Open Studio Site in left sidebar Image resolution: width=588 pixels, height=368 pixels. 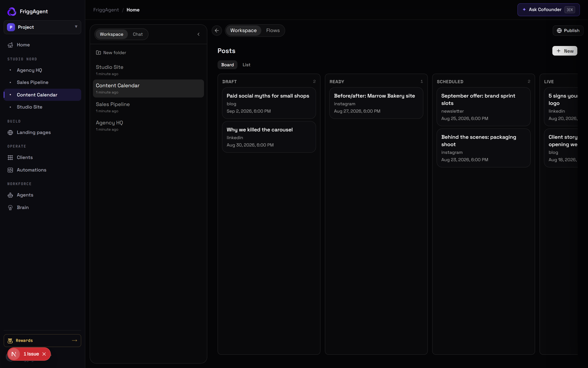[x=42, y=107]
